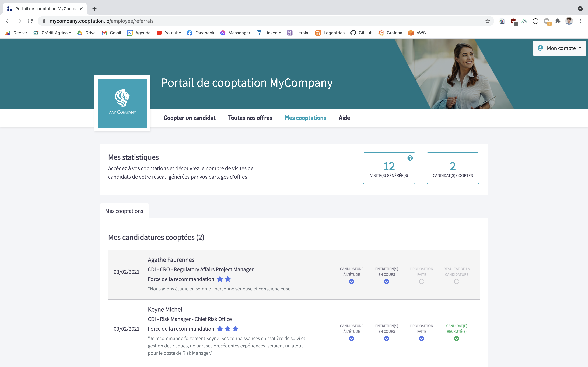The image size is (588, 367).
Task: Open the tab search dropdown arrow
Action: 580,9
